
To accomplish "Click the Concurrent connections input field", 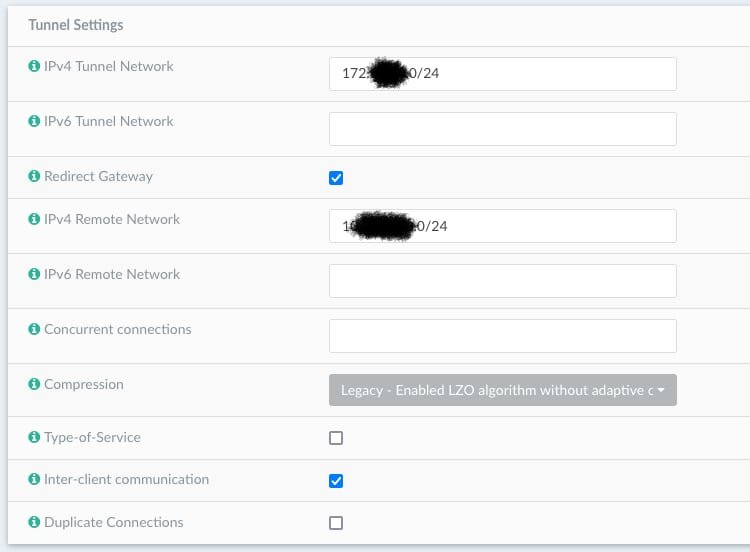I will coord(502,336).
